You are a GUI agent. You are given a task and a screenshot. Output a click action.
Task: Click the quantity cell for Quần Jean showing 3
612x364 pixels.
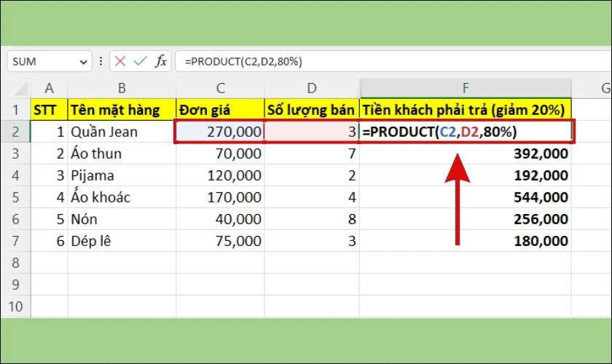pos(312,132)
